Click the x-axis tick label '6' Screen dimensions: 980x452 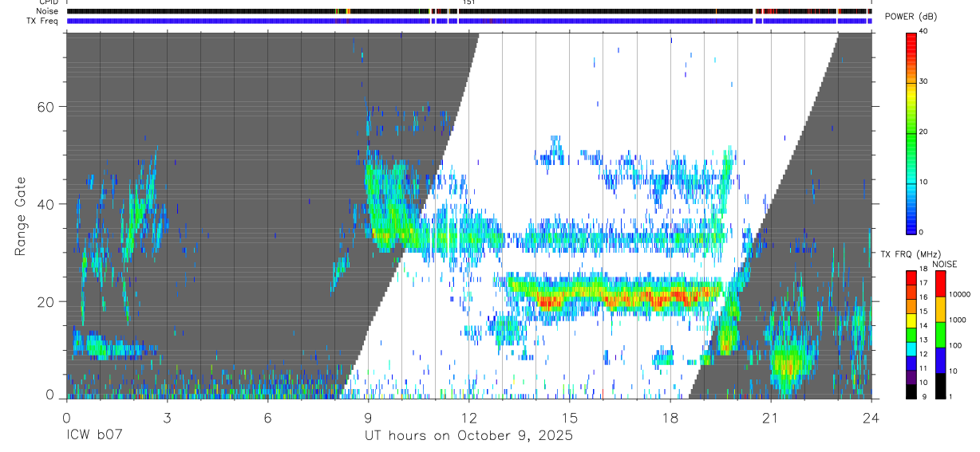point(267,418)
